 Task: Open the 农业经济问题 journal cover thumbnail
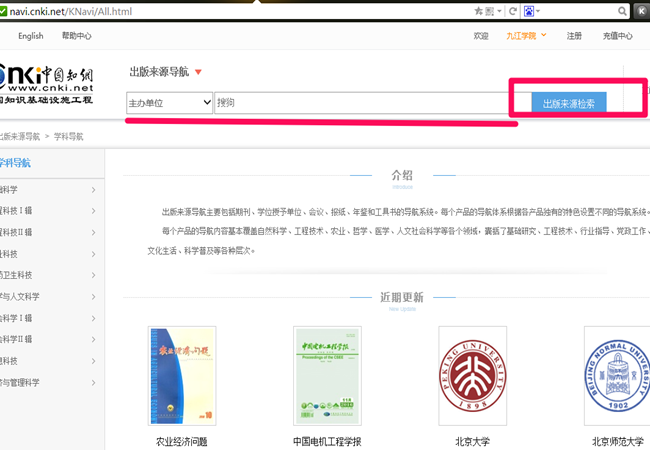point(182,376)
